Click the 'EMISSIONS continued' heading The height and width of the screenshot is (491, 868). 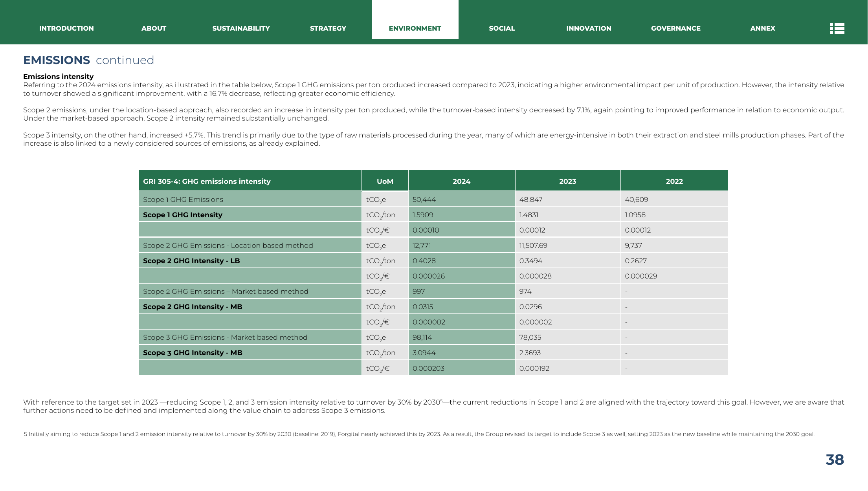click(x=88, y=60)
